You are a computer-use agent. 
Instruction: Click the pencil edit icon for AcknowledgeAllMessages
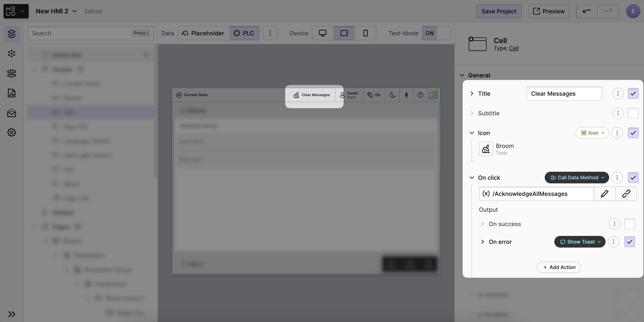[604, 194]
